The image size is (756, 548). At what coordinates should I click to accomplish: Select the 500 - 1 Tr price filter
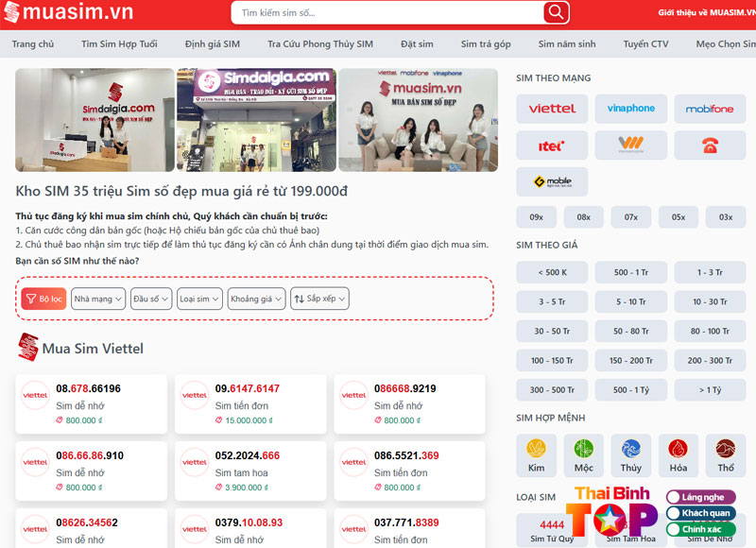coord(631,272)
